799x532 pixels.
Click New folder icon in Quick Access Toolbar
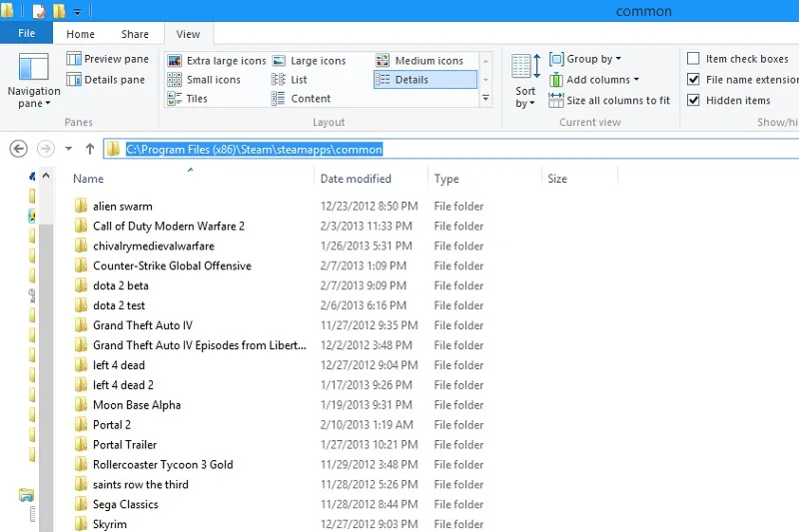tap(59, 11)
